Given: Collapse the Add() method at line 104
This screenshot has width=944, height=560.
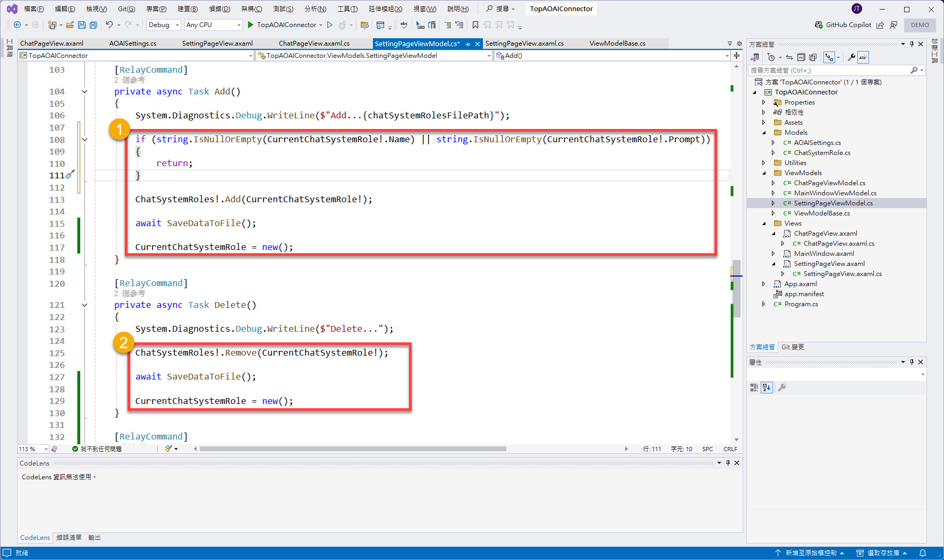Looking at the screenshot, I should point(84,92).
